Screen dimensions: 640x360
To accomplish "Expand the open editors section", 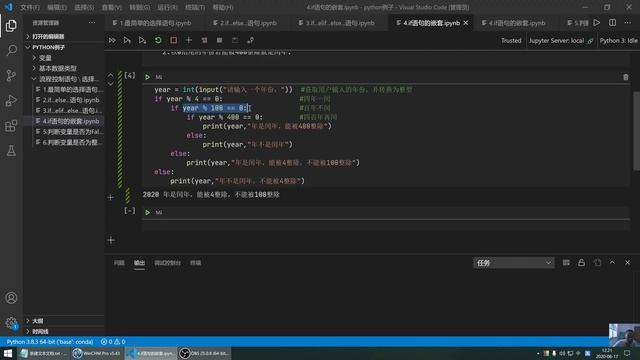I will [x=64, y=36].
